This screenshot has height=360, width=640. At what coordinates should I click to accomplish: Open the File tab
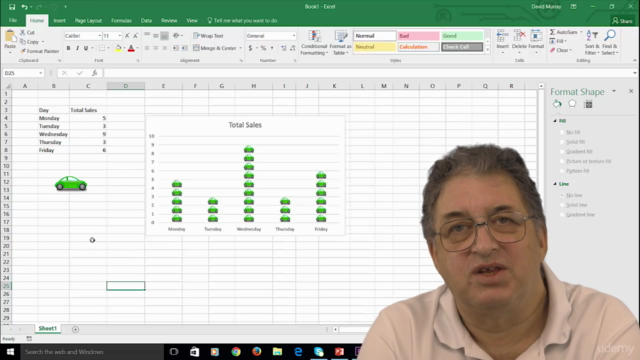(13, 20)
